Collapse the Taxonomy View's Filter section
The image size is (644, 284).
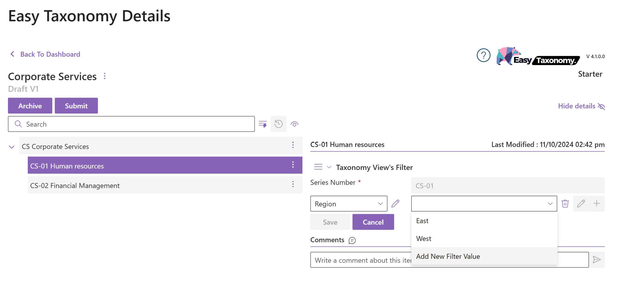click(x=329, y=167)
